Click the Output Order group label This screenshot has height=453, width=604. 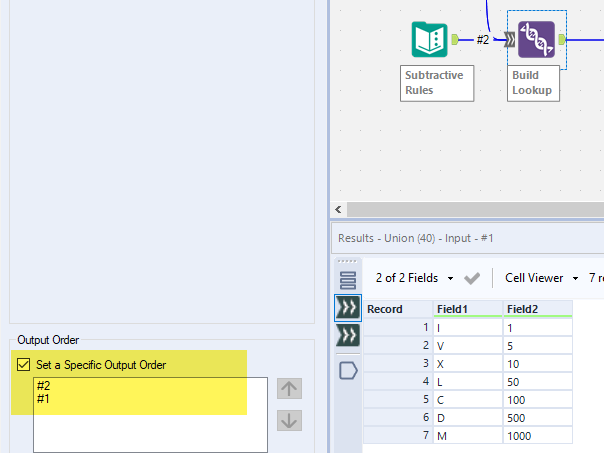[x=48, y=340]
